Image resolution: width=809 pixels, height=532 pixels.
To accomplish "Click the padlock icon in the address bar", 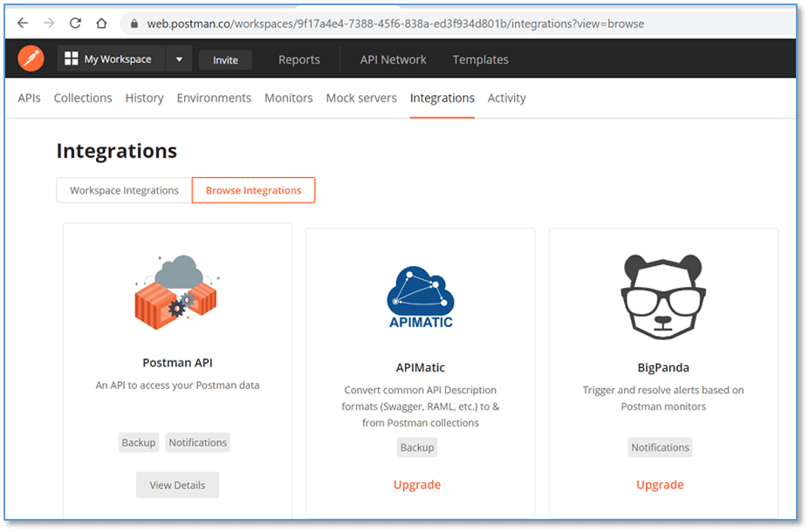I will coord(134,24).
